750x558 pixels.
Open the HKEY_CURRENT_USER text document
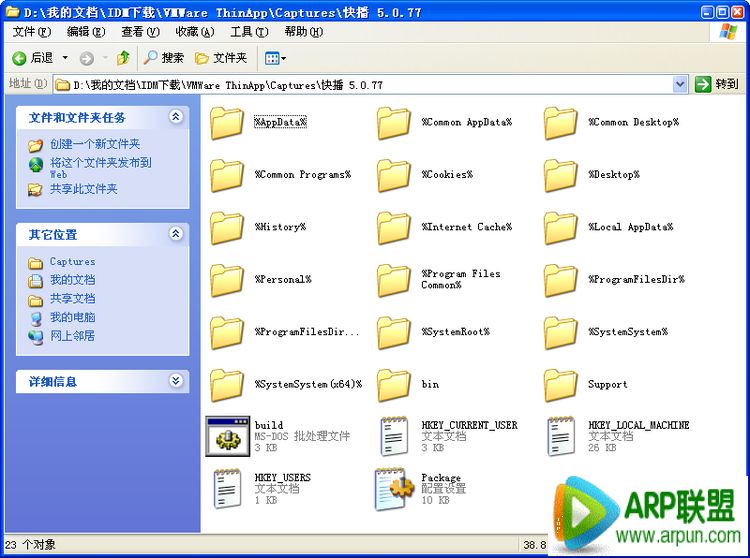click(x=394, y=436)
